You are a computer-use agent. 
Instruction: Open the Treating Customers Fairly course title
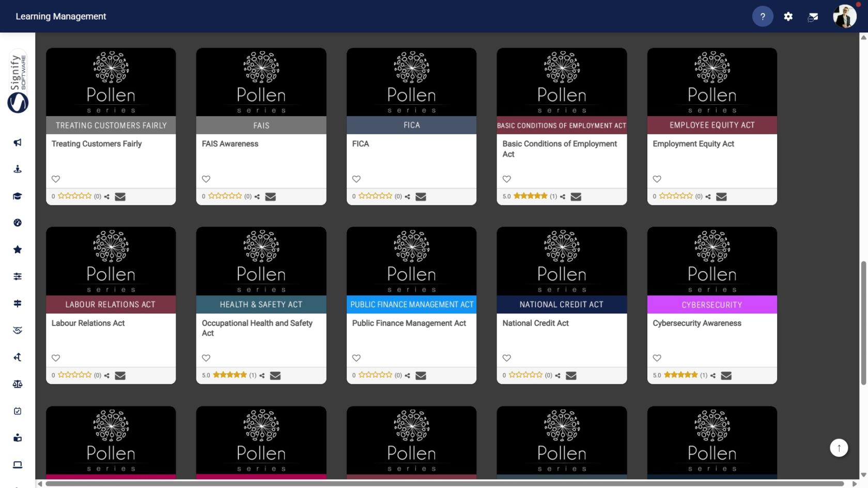[x=97, y=144]
